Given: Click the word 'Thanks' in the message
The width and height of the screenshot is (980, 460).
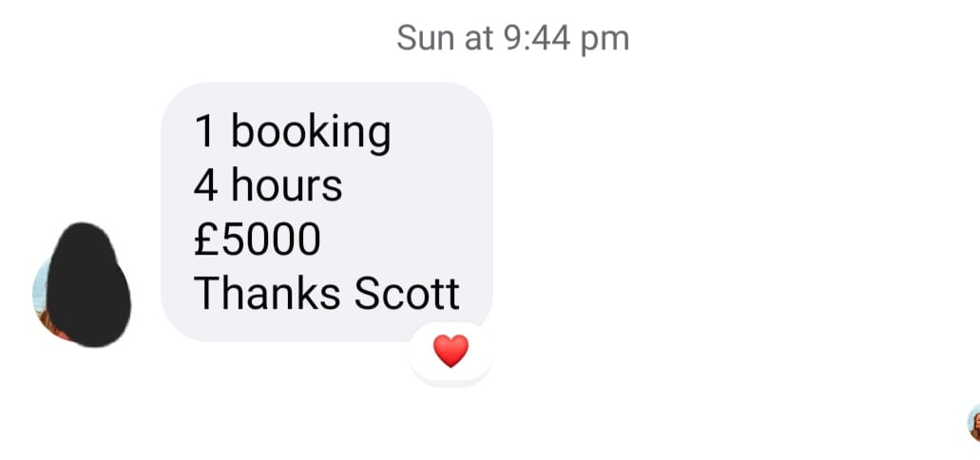Looking at the screenshot, I should coord(267,294).
